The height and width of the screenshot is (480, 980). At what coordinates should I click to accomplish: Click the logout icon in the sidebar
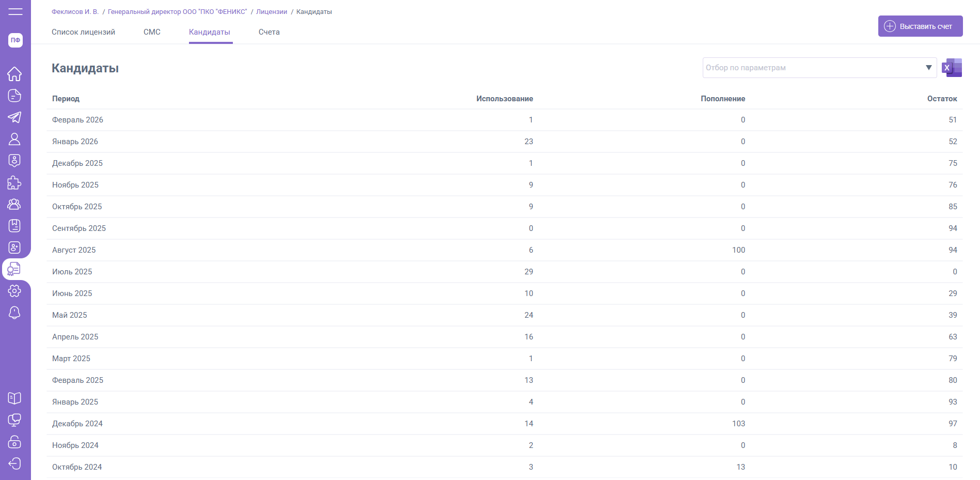click(x=14, y=463)
